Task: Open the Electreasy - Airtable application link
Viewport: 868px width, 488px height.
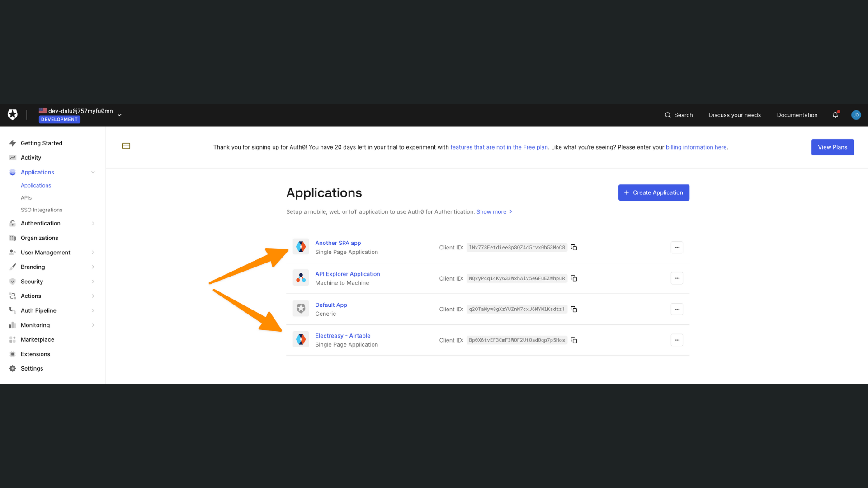Action: 342,335
